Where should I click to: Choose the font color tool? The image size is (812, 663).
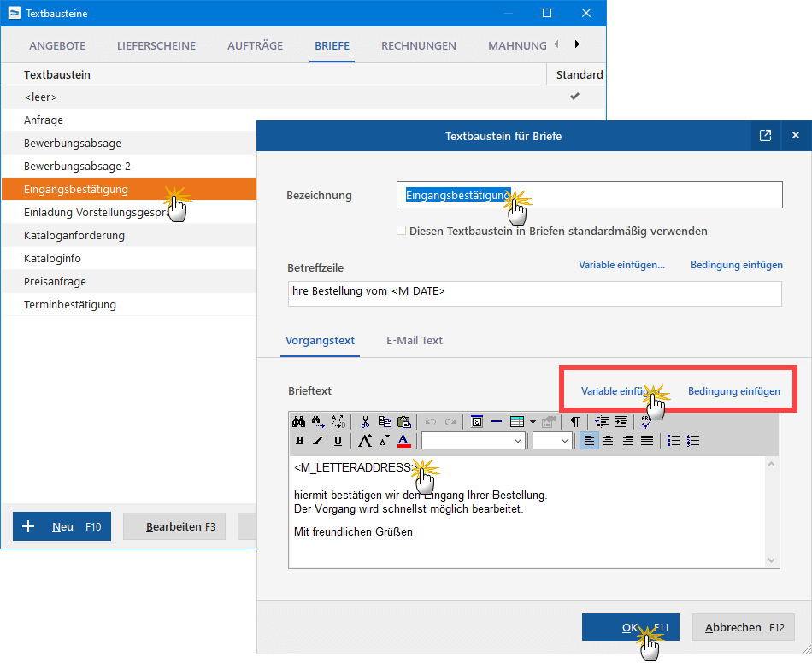tap(404, 441)
